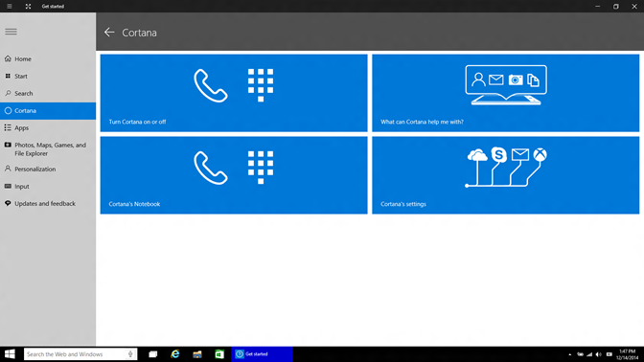Open Photos, Maps, Games, and File Explorer

pyautogui.click(x=48, y=149)
